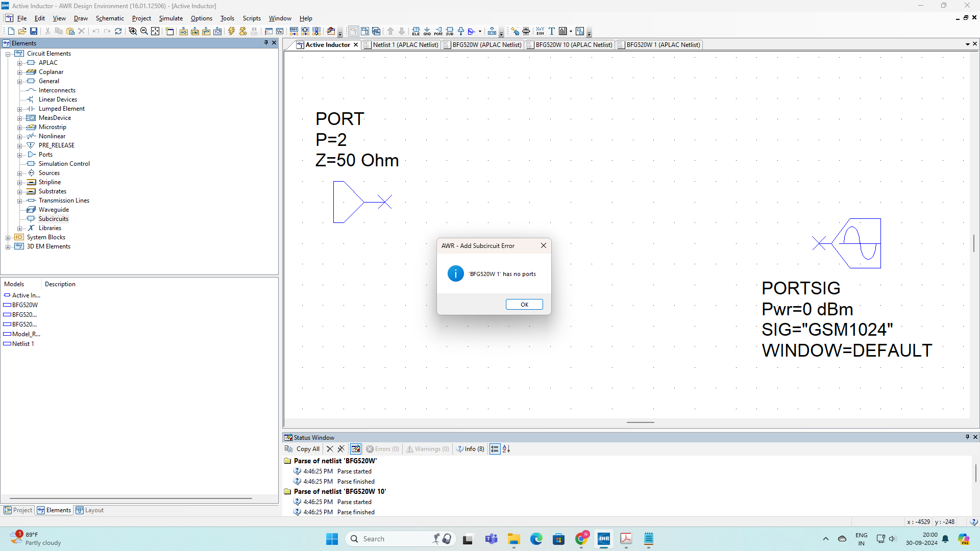The image size is (980, 551).
Task: Click the Zoom Area magnifier icon
Action: point(133,31)
